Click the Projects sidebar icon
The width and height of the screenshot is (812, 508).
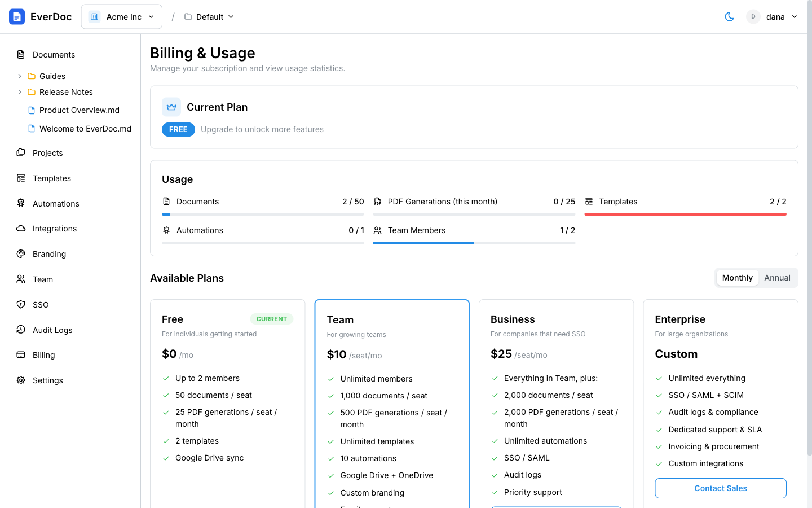[x=21, y=152]
